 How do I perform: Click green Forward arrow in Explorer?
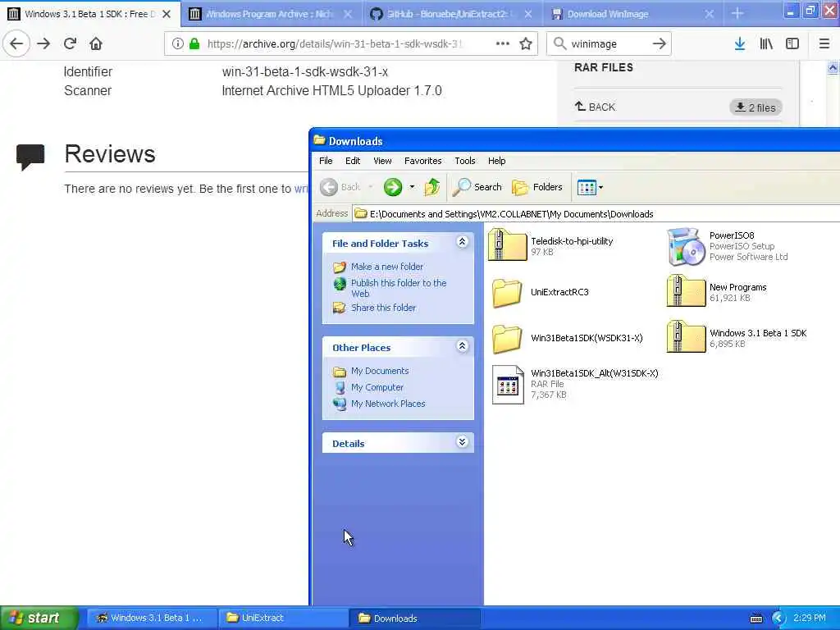coord(393,187)
